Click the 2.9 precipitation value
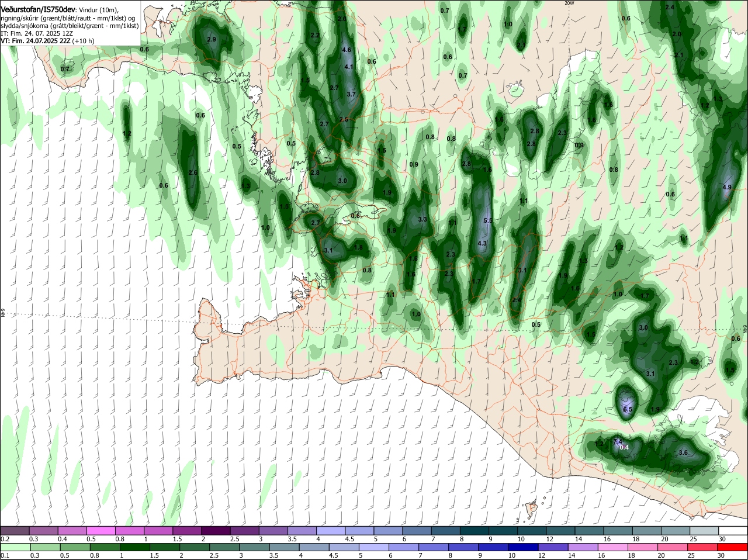748x560 pixels. 212,40
